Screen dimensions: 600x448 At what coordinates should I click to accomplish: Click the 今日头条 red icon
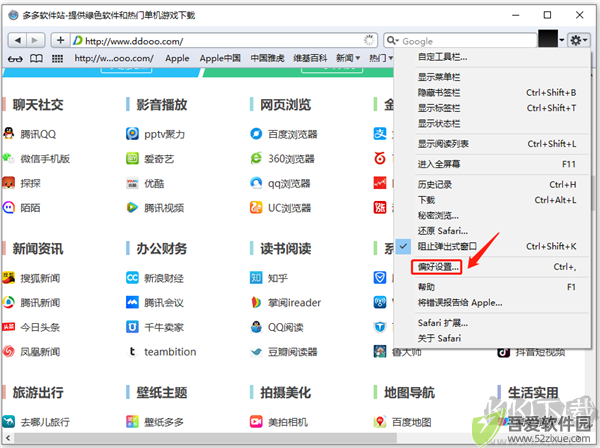pyautogui.click(x=8, y=327)
